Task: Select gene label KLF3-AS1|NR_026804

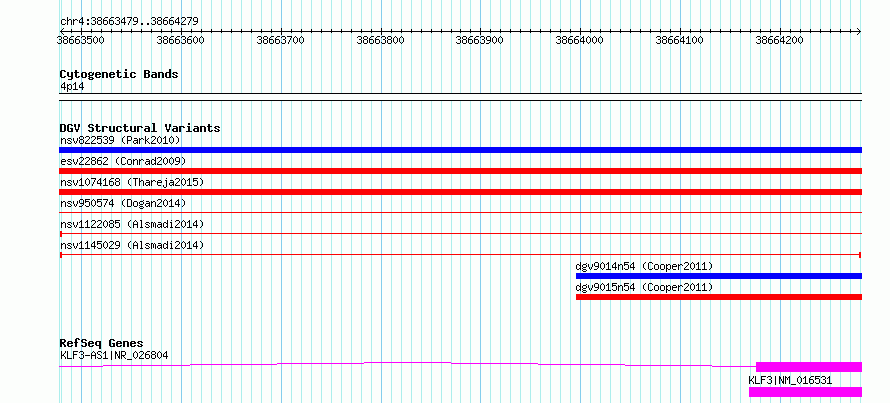Action: (x=114, y=355)
